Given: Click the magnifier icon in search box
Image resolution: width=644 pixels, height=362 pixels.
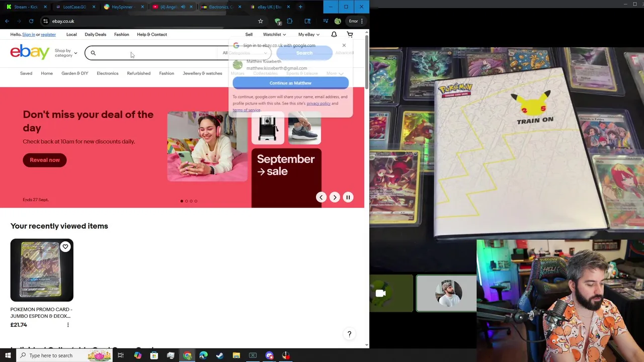Looking at the screenshot, I should [x=93, y=53].
